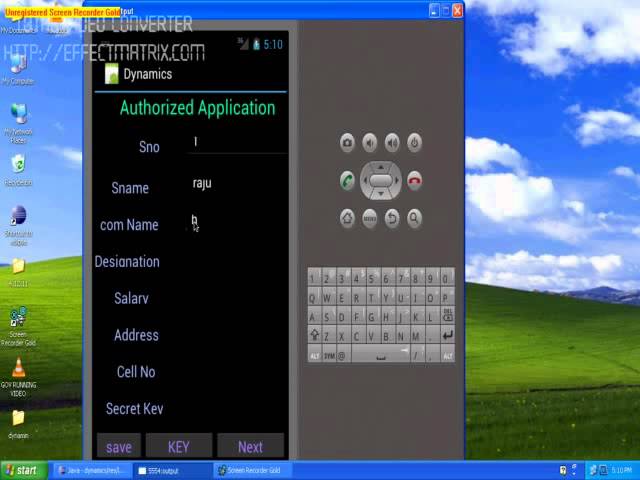Click the keyboard 0 key

tap(446, 278)
